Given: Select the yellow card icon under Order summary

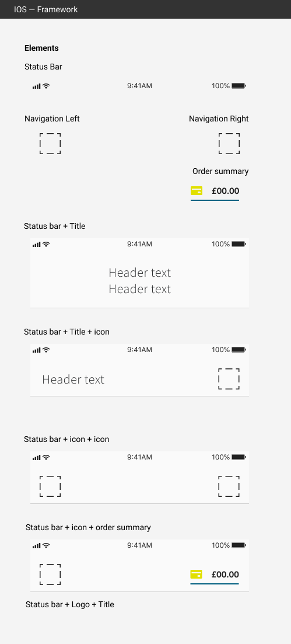Looking at the screenshot, I should click(197, 190).
